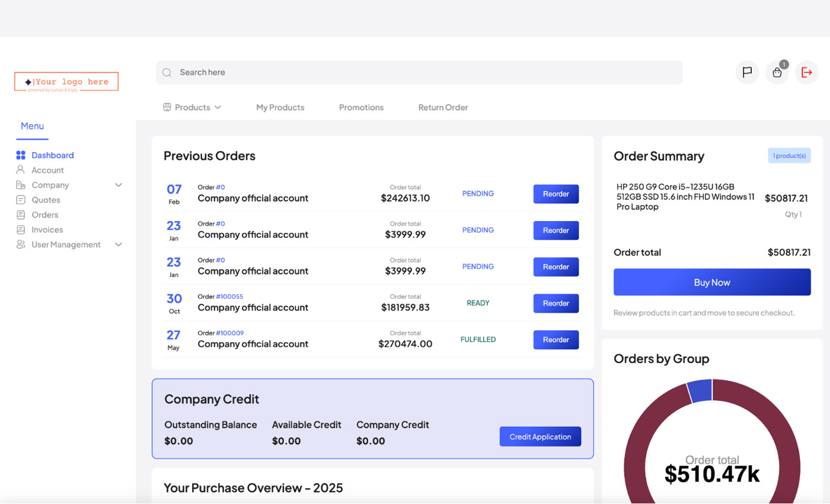Image resolution: width=830 pixels, height=504 pixels.
Task: Open Orders in the sidebar
Action: (x=45, y=215)
